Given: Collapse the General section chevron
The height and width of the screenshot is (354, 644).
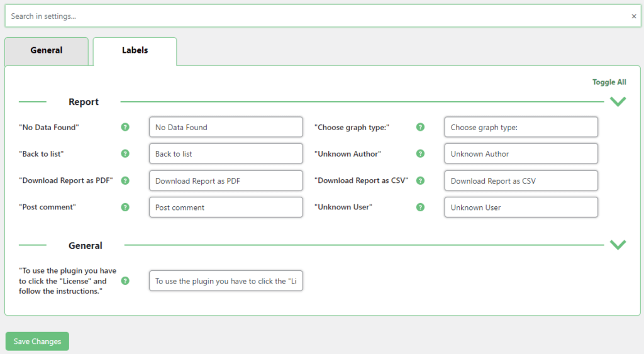Looking at the screenshot, I should pos(618,245).
